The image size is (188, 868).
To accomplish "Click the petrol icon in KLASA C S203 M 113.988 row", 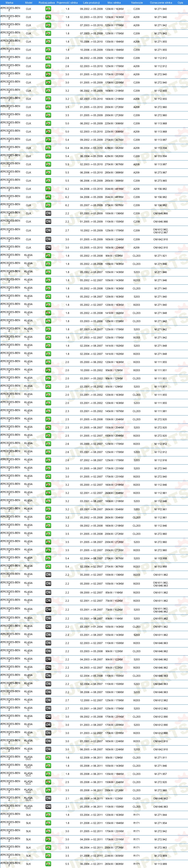I will (48, 558).
